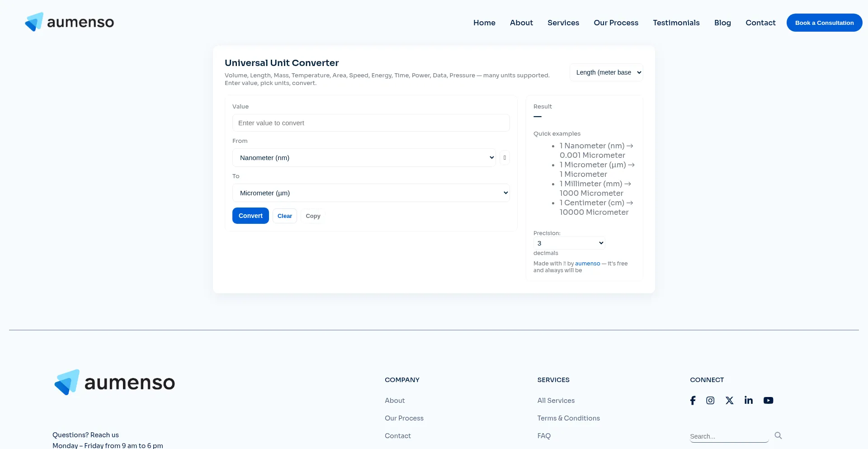Click the search magnifier icon in footer
This screenshot has height=449, width=868.
(x=778, y=435)
